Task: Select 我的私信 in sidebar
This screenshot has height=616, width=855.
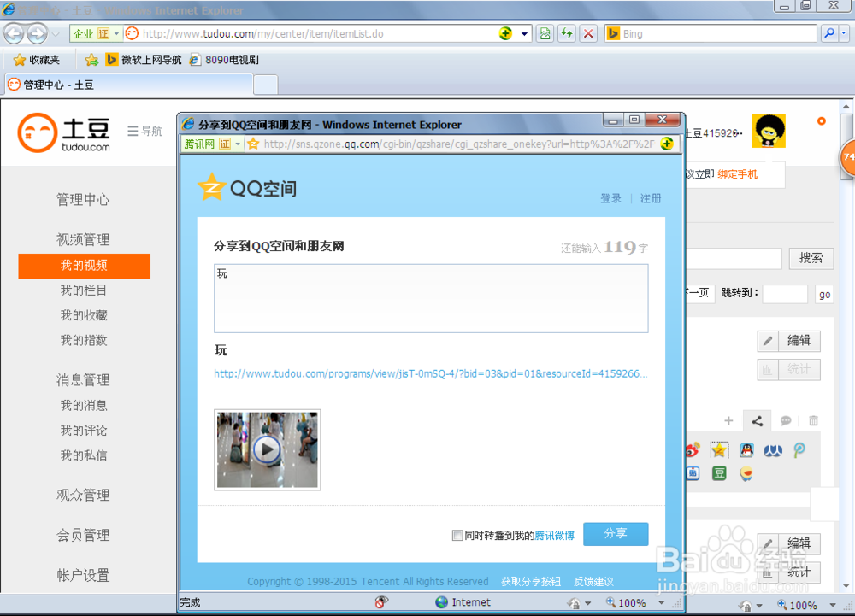Action: [84, 455]
